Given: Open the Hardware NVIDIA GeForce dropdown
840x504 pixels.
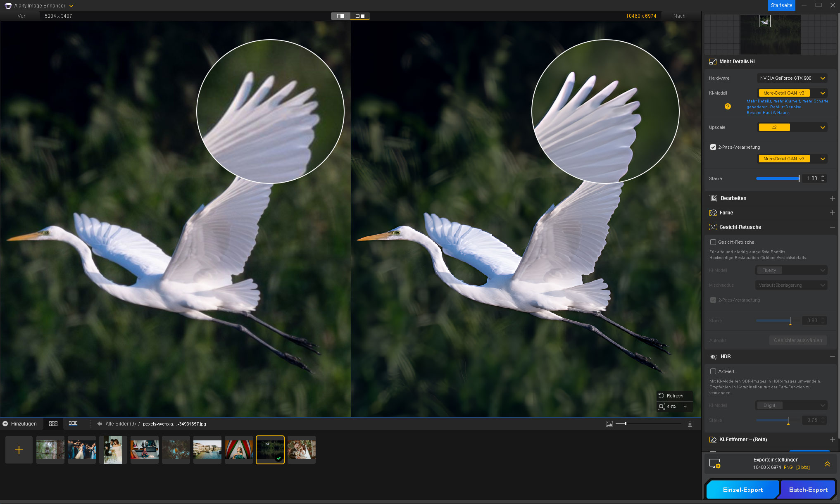Looking at the screenshot, I should pyautogui.click(x=792, y=78).
